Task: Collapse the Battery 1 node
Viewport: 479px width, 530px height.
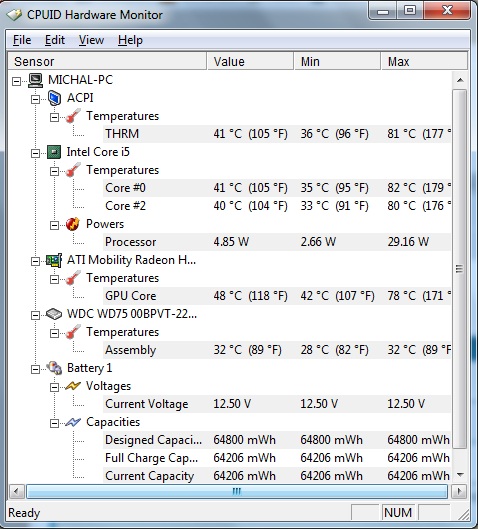Action: point(35,369)
